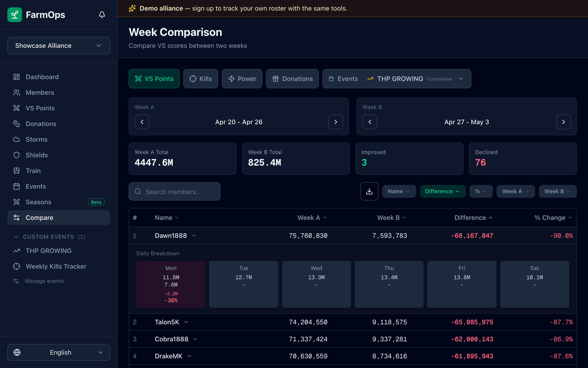The image size is (588, 368).
Task: Sort table by Difference column header
Action: pyautogui.click(x=473, y=218)
